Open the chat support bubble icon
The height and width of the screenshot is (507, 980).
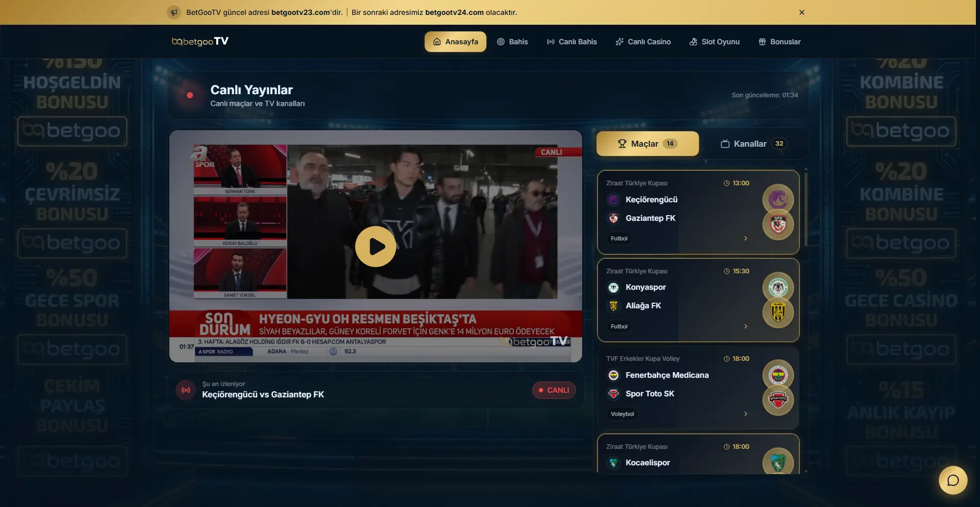pyautogui.click(x=953, y=480)
